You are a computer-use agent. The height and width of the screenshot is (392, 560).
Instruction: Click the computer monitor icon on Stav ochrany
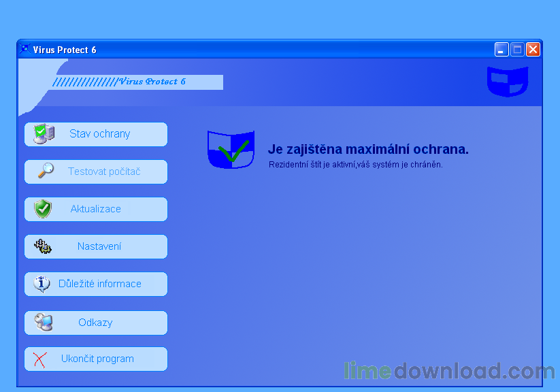[42, 134]
